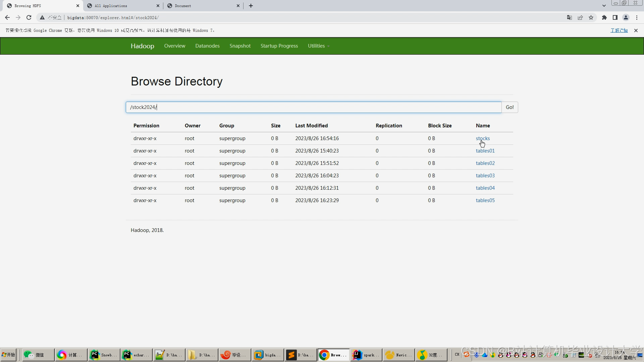Open the extensions puzzle icon
Screen dimensions: 644x362
tap(604, 17)
